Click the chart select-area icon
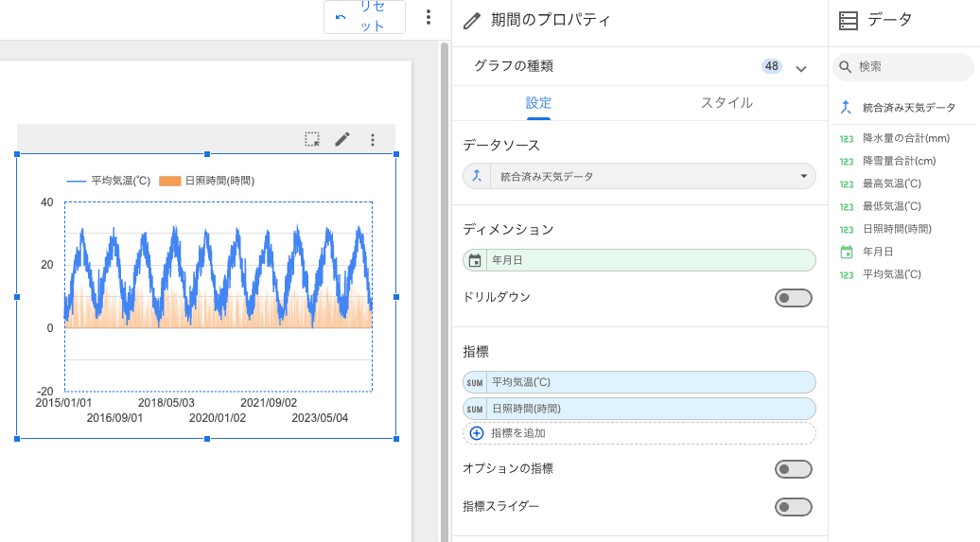Screen dimensions: 980x542 (x=312, y=139)
